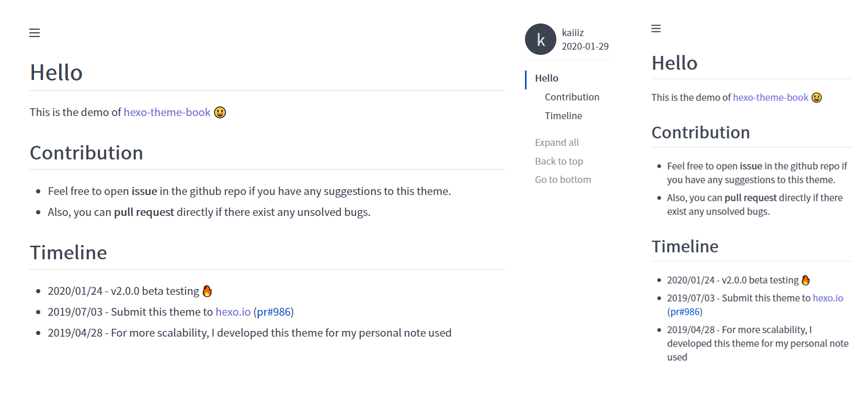Open the hamburger menu in the narrow mobile layout

tap(656, 29)
